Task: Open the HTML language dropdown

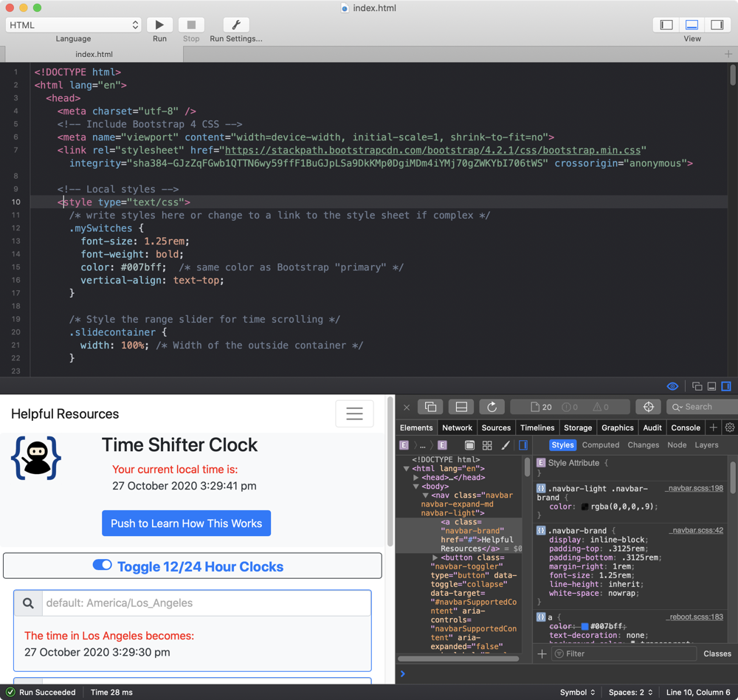Action: pos(73,25)
